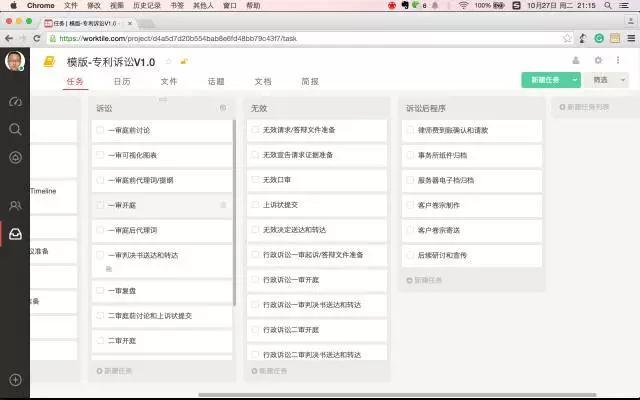Click 新建任务 under the 诉讼 list
The width and height of the screenshot is (640, 400).
tap(114, 371)
